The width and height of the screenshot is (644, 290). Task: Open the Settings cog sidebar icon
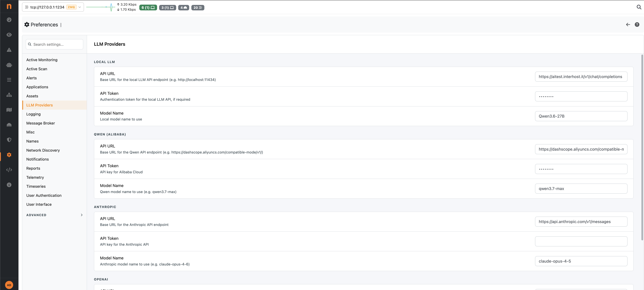tap(9, 155)
